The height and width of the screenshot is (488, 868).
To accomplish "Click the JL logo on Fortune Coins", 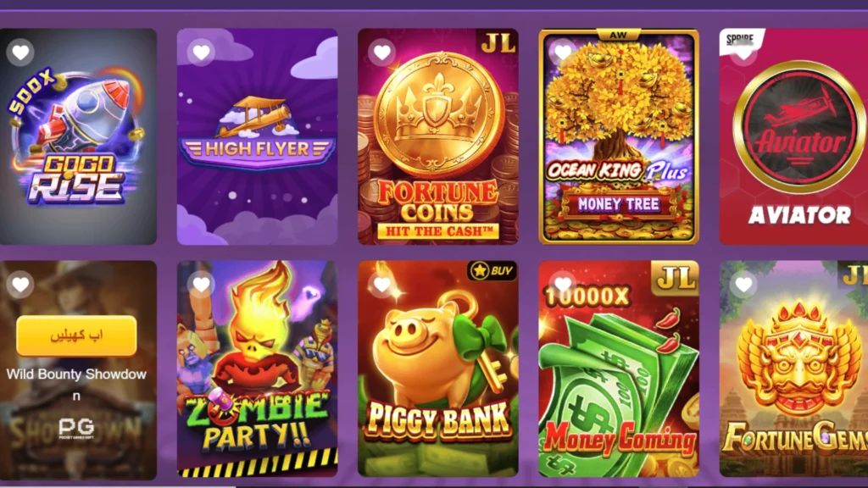I will pyautogui.click(x=497, y=42).
